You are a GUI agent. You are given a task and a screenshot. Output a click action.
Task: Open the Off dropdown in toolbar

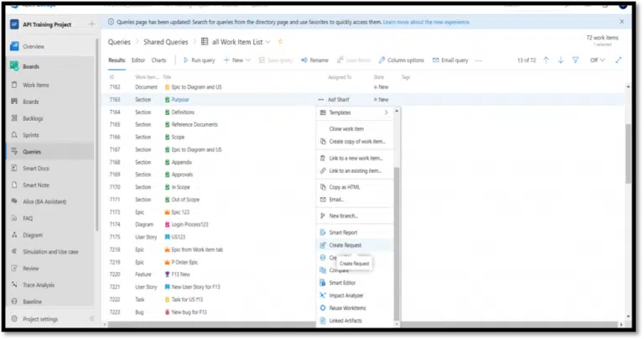point(597,60)
